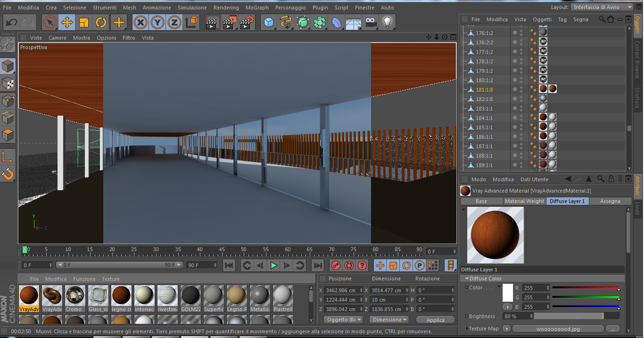Add a light bulb object
Viewport: 644px width, 338px height.
coord(388,22)
